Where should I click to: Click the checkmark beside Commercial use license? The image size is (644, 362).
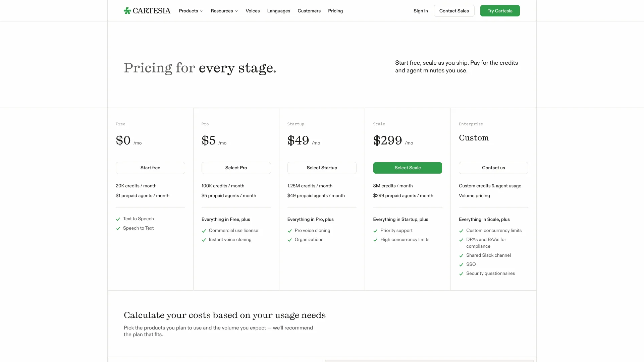204,231
